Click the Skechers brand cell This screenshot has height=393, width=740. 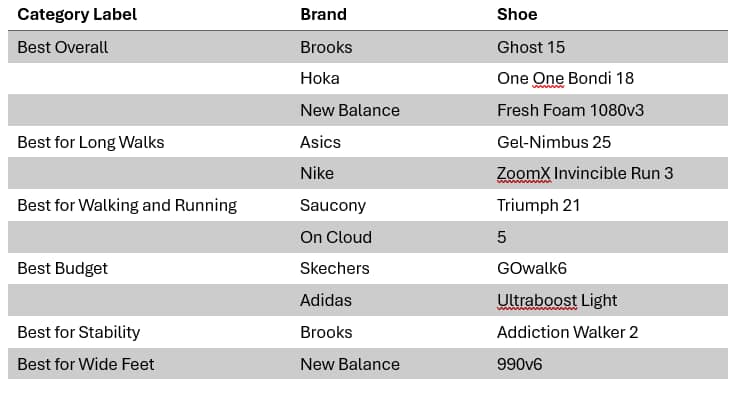pyautogui.click(x=335, y=268)
